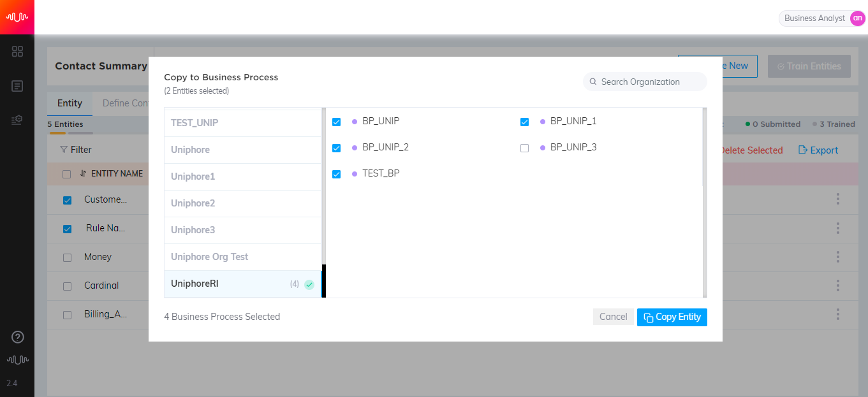
Task: Click the Cancel button
Action: (x=614, y=317)
